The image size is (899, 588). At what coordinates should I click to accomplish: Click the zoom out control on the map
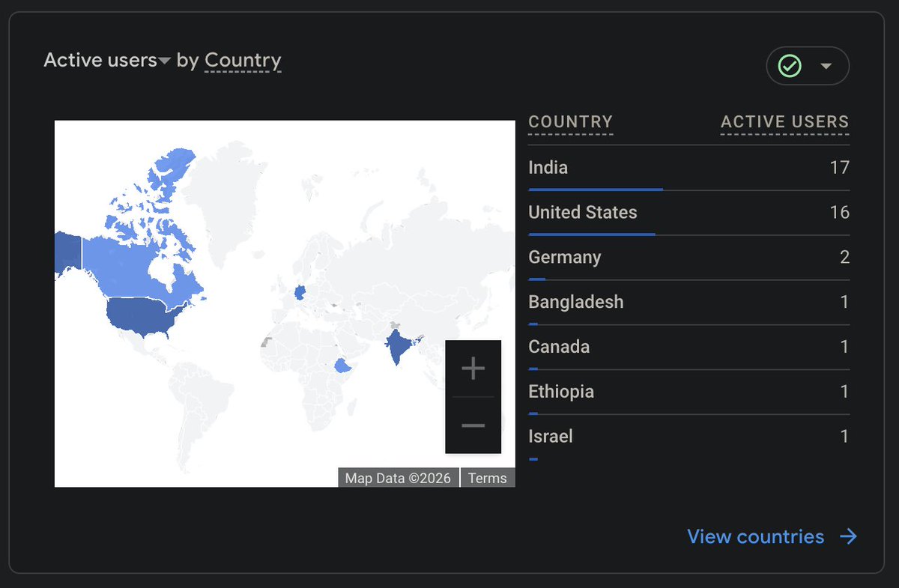coord(473,425)
